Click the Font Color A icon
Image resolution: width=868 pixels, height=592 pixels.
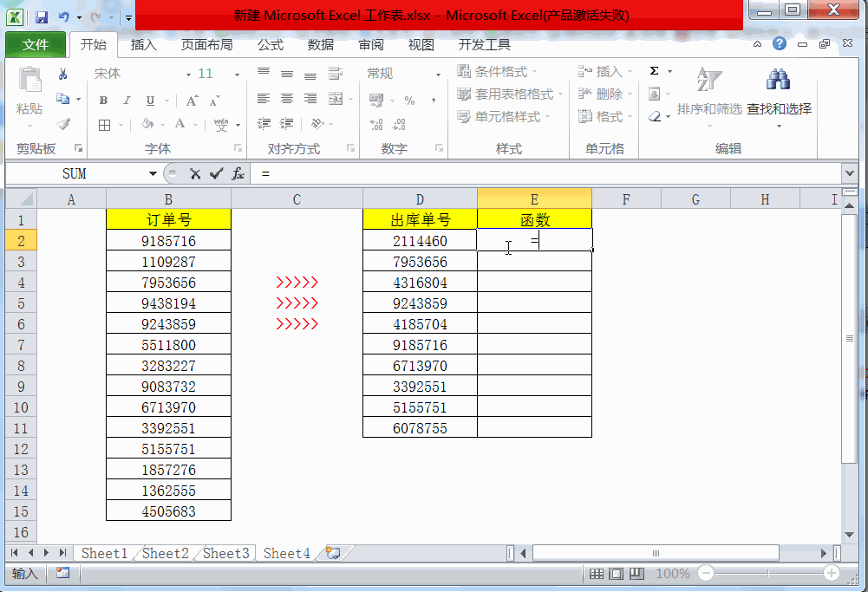pos(179,124)
